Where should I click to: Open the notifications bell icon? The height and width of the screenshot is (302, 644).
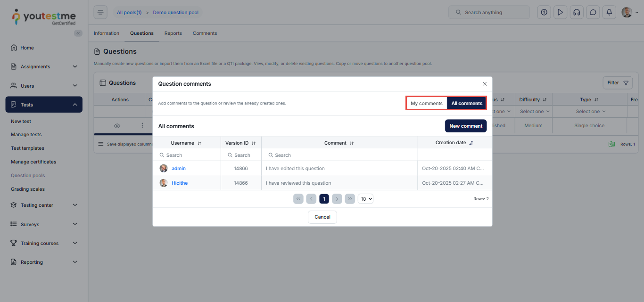(x=609, y=12)
